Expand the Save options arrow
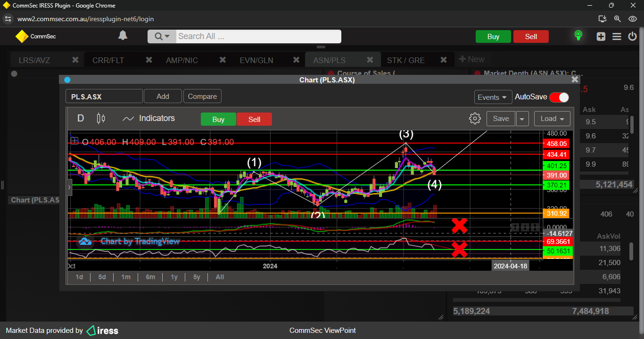 pyautogui.click(x=522, y=119)
